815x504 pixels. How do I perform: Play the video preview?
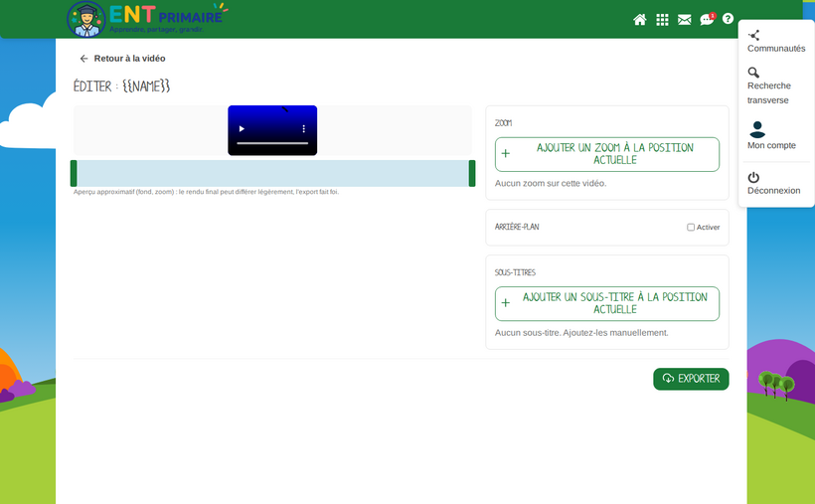tap(242, 129)
